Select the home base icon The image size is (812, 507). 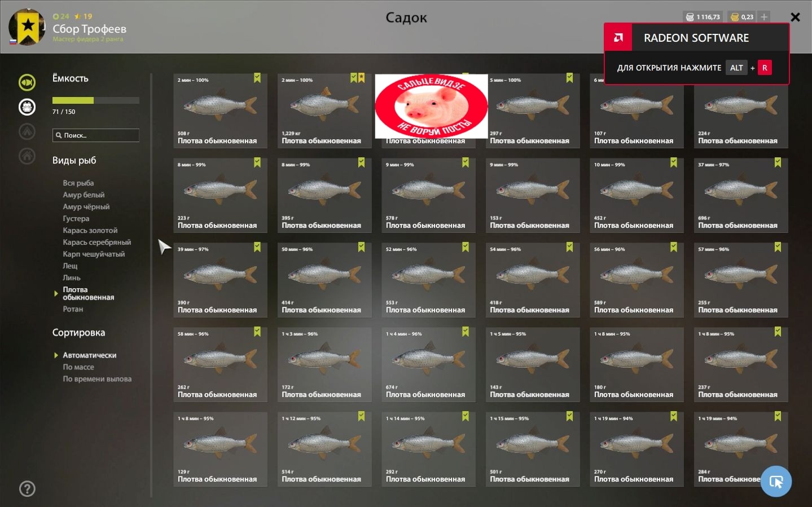point(27,156)
